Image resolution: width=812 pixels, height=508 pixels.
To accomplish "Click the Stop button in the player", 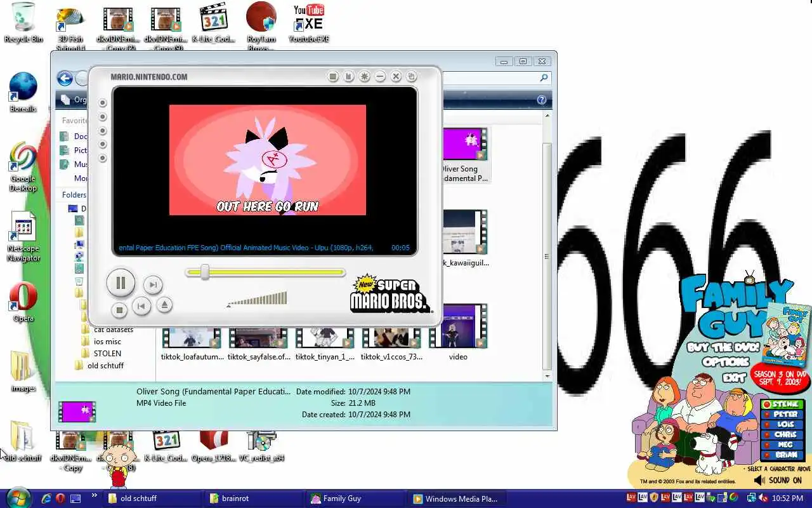I will click(119, 310).
